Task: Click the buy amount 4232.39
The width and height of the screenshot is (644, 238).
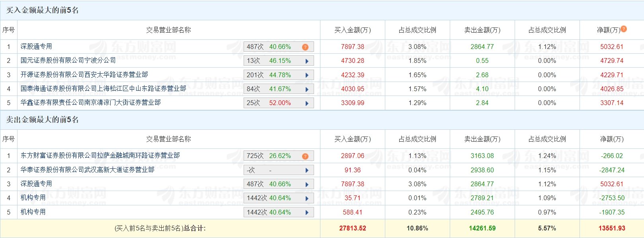Action: pyautogui.click(x=353, y=75)
